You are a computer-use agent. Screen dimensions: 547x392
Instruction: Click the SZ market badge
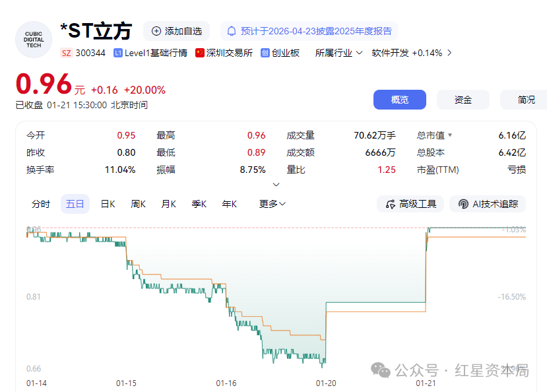[66, 53]
